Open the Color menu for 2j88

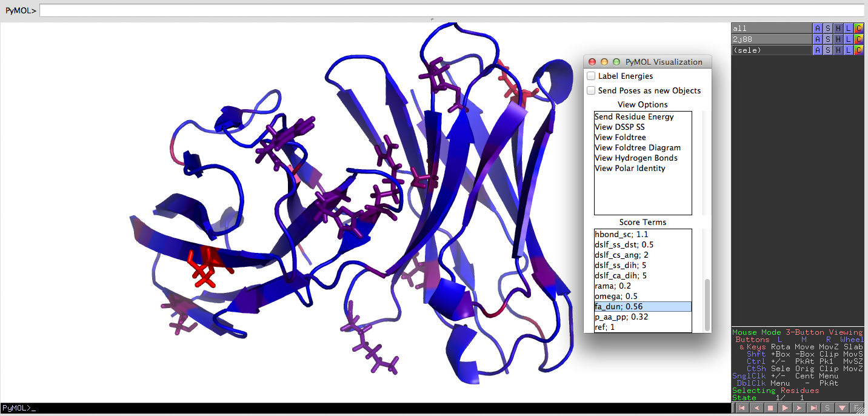pyautogui.click(x=858, y=39)
